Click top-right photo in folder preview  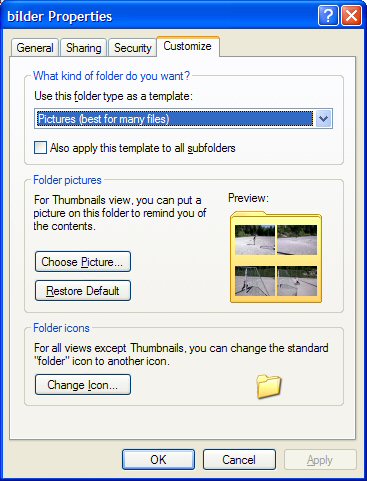point(297,240)
